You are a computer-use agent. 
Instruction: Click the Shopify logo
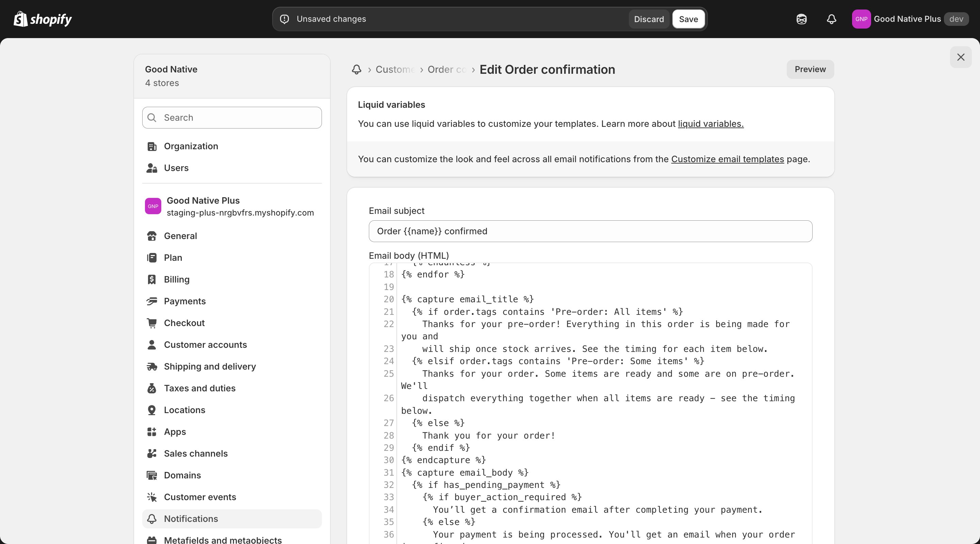43,19
